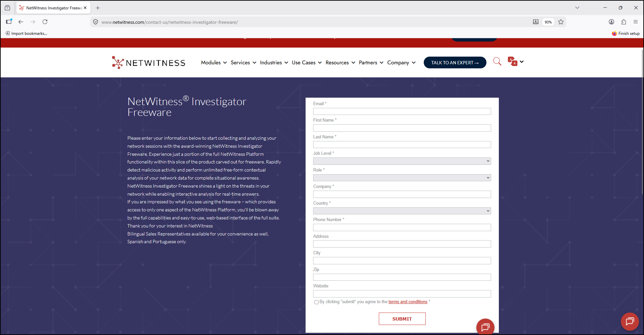Click into the Address field
The image size is (644, 335).
click(402, 244)
